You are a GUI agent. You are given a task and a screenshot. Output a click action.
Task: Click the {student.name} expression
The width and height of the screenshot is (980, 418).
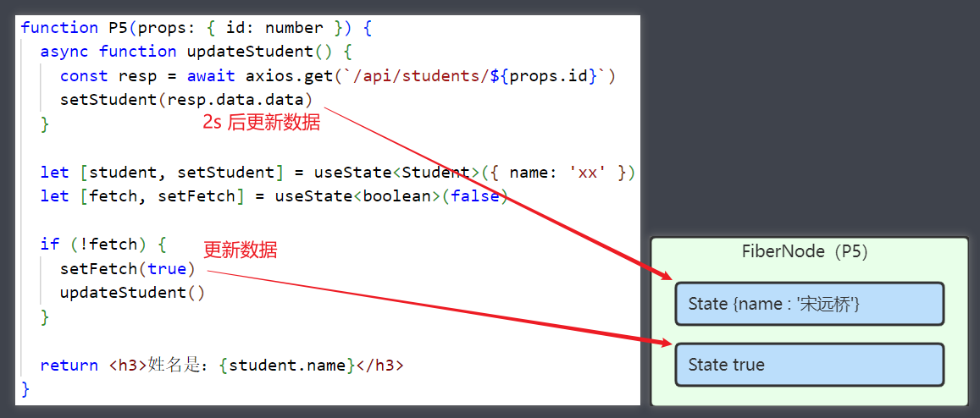point(287,366)
